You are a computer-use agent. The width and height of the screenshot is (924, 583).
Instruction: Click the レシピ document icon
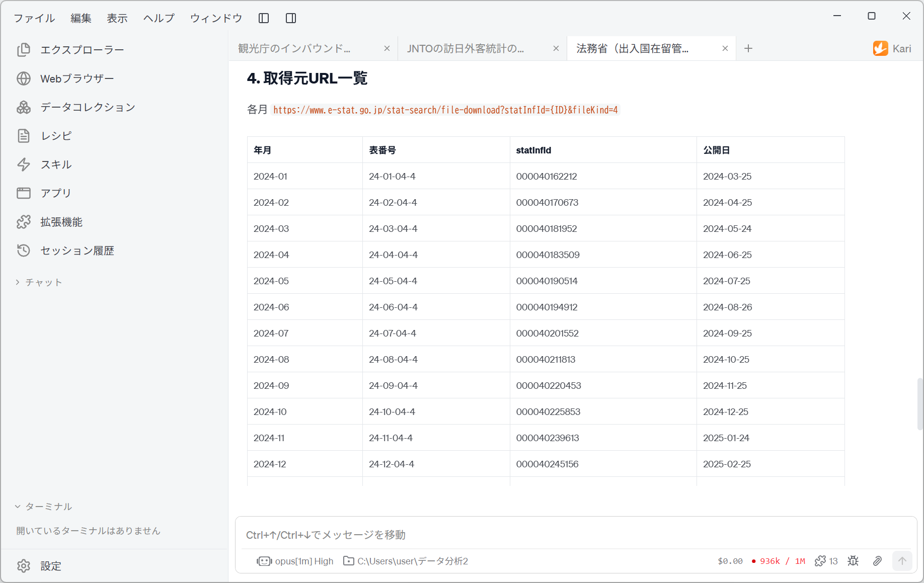(x=24, y=136)
